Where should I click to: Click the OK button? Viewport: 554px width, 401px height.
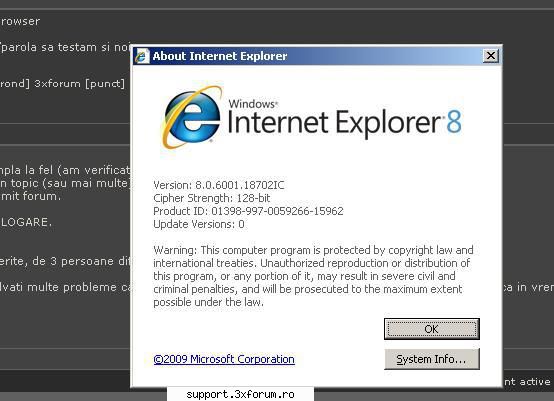tap(431, 329)
